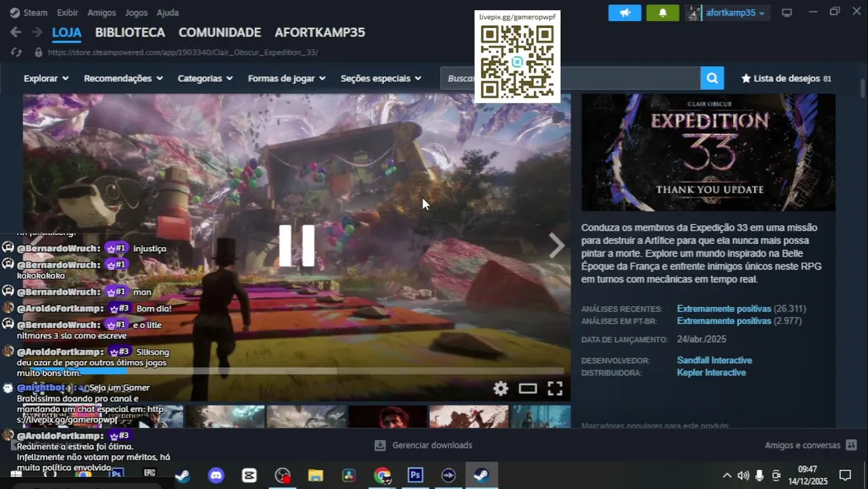868x489 pixels.
Task: Expand the Recomendações dropdown
Action: tap(124, 78)
